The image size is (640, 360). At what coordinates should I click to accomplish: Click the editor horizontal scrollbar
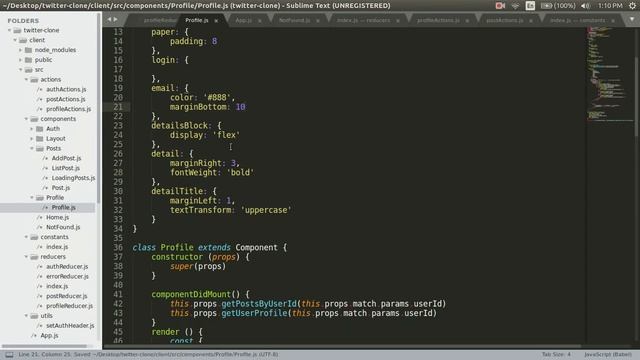tap(342, 346)
